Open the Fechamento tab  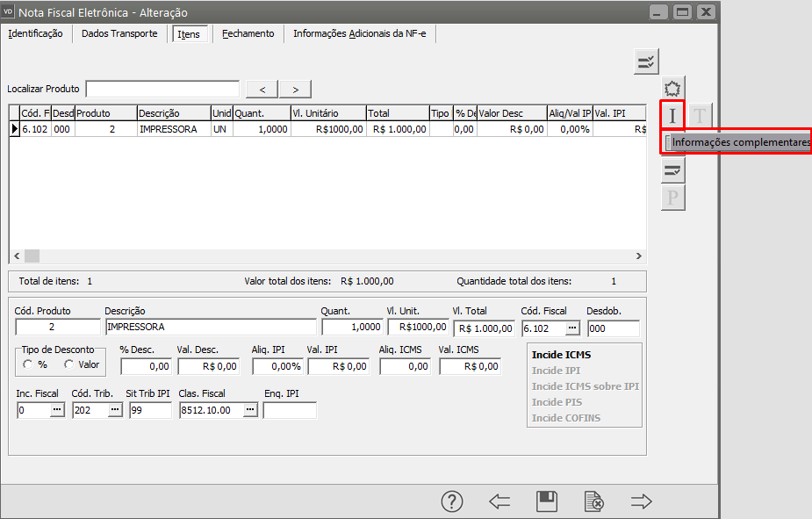[248, 33]
